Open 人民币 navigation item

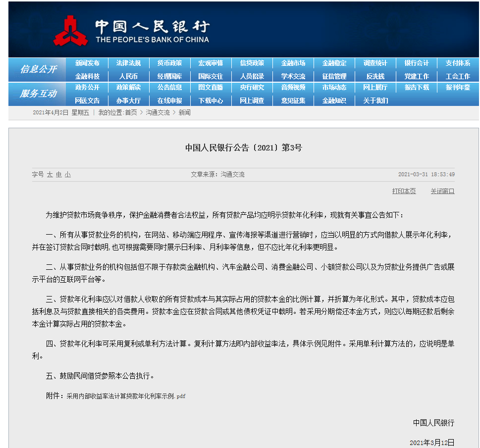tap(128, 76)
